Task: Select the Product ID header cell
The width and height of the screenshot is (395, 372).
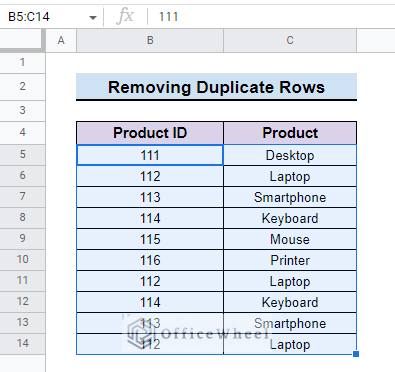Action: (x=150, y=133)
